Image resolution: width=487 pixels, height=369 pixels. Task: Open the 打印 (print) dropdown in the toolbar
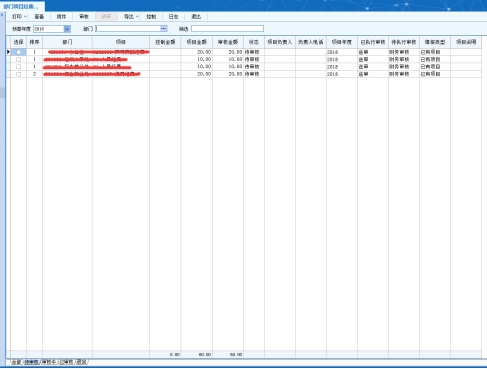click(19, 17)
